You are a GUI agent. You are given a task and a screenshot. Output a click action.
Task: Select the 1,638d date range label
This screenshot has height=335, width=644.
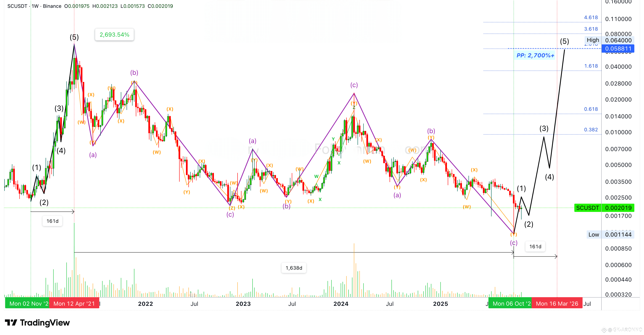[x=294, y=268]
